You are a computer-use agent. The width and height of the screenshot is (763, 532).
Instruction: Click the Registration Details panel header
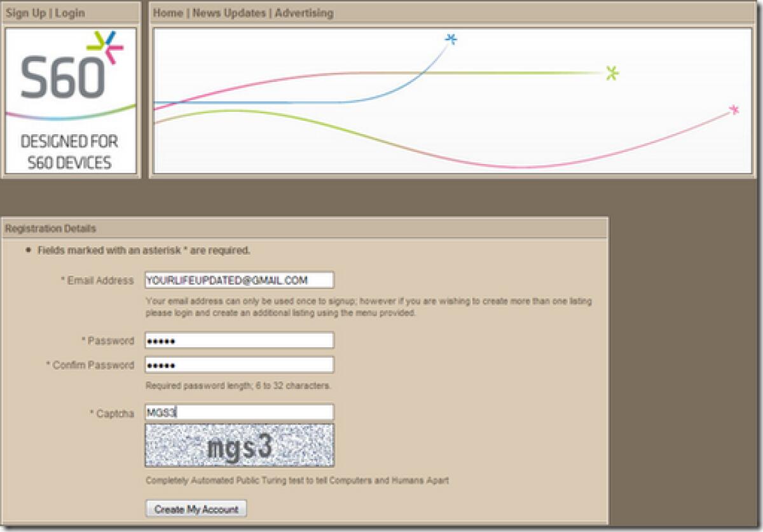click(x=51, y=228)
